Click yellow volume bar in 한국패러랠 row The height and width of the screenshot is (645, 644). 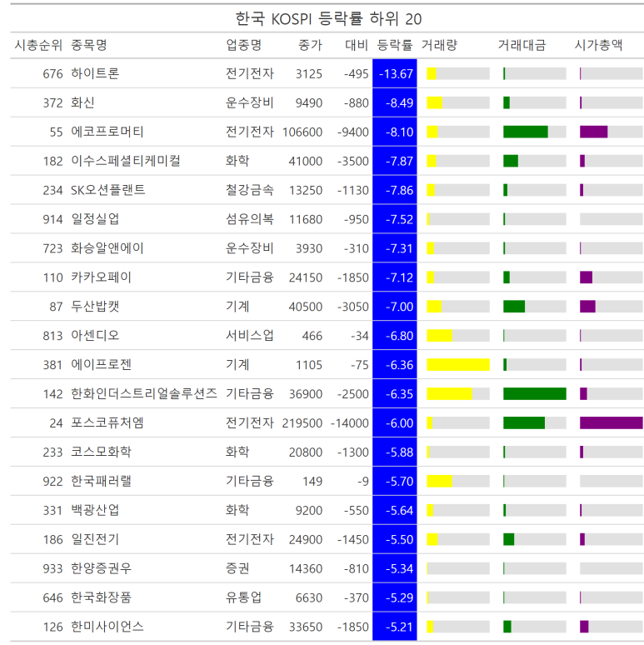pos(440,482)
